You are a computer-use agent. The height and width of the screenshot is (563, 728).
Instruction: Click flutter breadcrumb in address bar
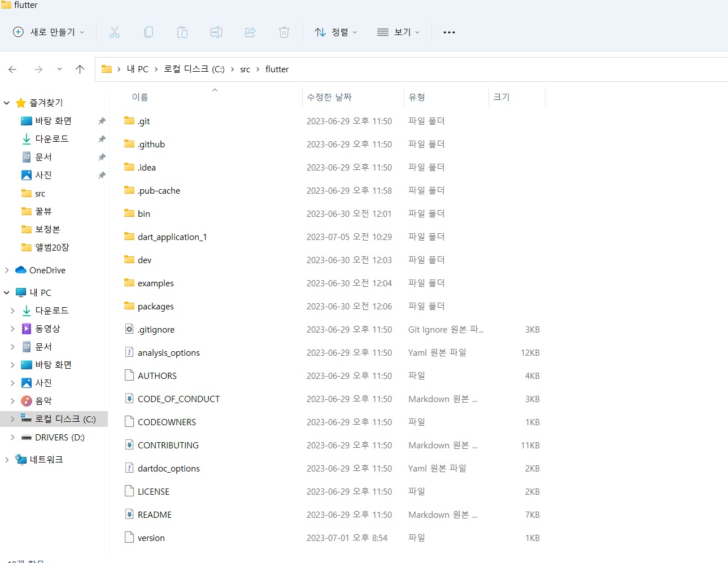click(x=277, y=69)
